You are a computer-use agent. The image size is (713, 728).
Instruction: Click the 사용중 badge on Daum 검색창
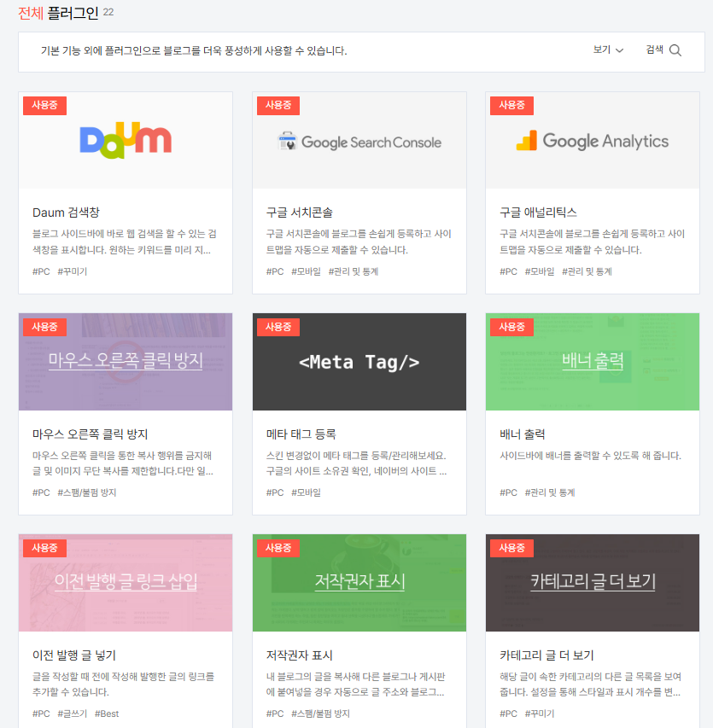tap(44, 105)
